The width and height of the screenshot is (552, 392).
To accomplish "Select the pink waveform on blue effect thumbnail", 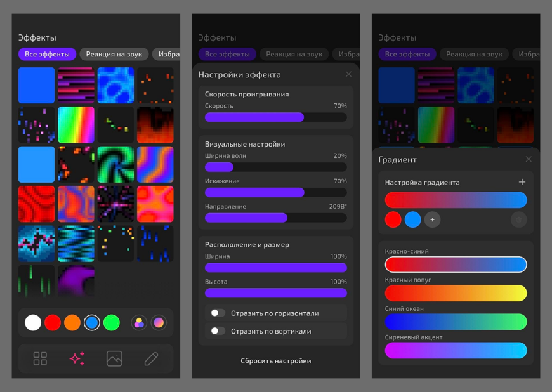I will coord(37,244).
